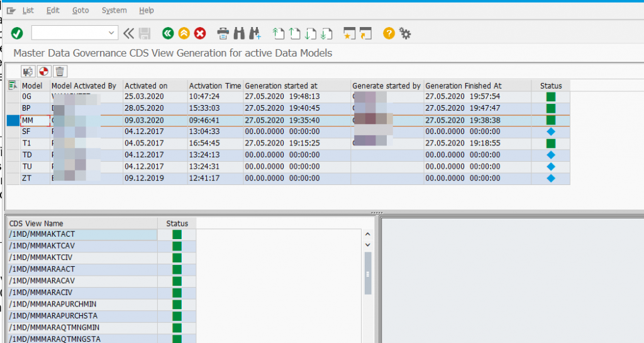This screenshot has height=343, width=644.
Task: Click the green Enter checkmark icon
Action: 17,33
